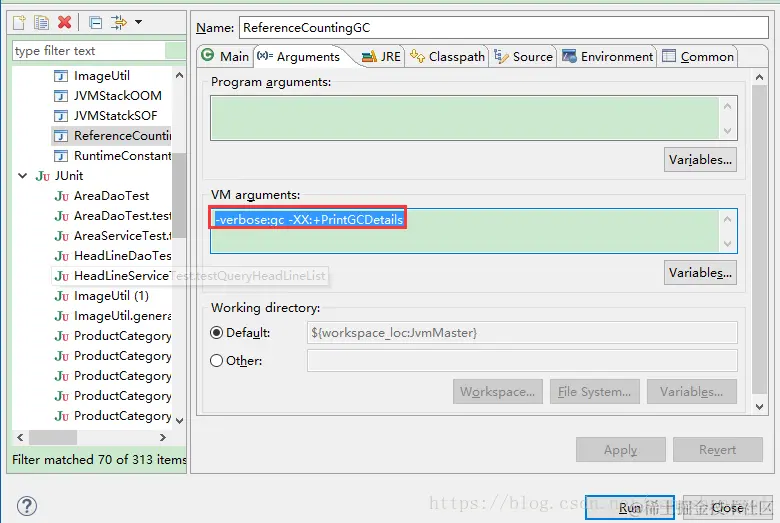Click the tree vertical scrollbar thumb
This screenshot has height=523, width=780.
[x=179, y=196]
